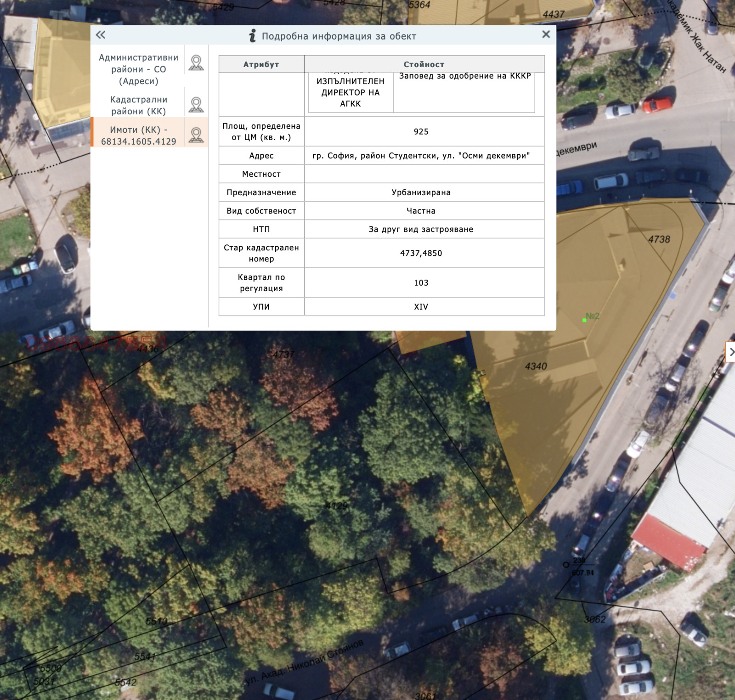This screenshot has width=735, height=700.
Task: Click the Атрибут column header
Action: 262,64
